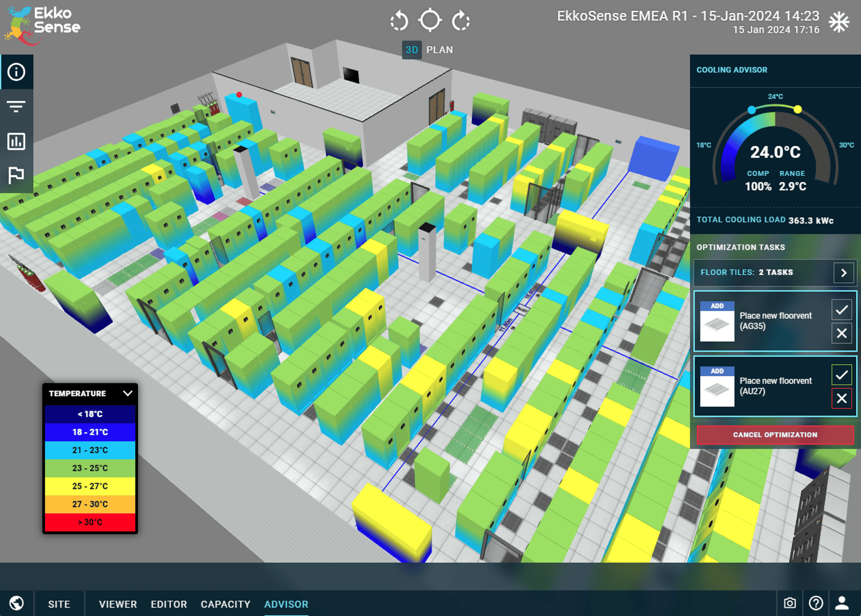Open the info panel icon

coord(16,72)
